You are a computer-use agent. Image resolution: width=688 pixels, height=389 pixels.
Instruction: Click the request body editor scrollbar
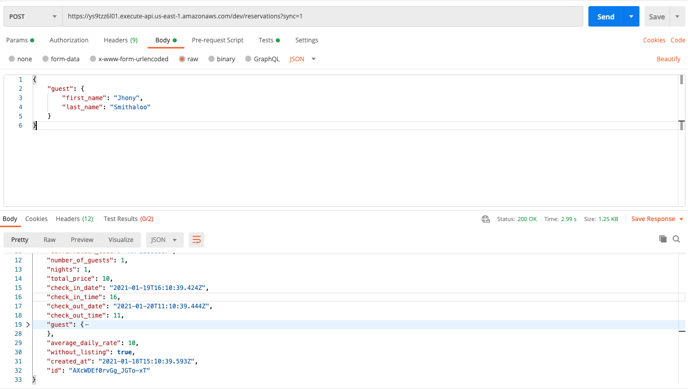681,79
